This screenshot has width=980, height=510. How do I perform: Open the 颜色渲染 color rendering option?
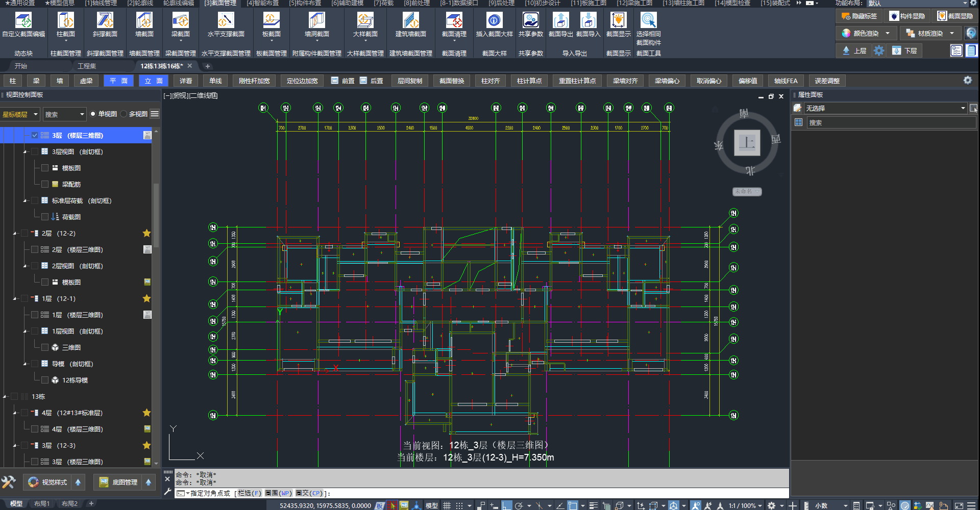tap(866, 33)
